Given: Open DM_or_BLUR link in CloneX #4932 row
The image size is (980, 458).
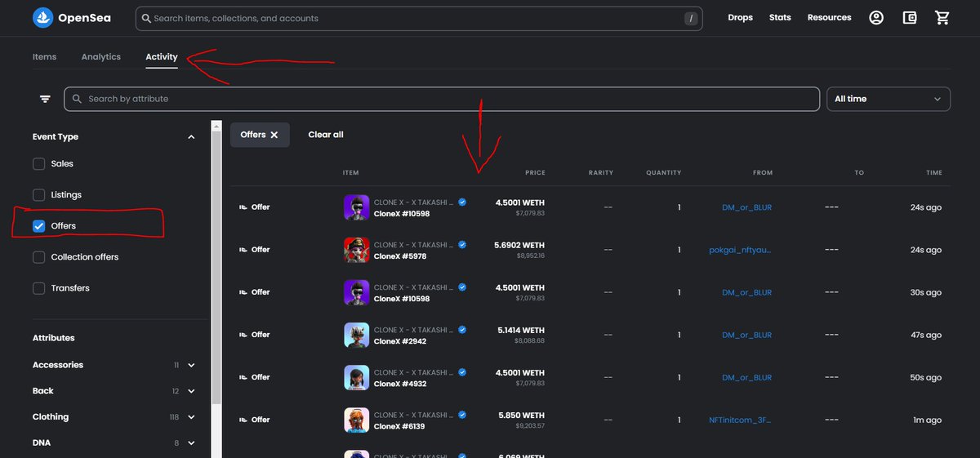Looking at the screenshot, I should coord(746,377).
